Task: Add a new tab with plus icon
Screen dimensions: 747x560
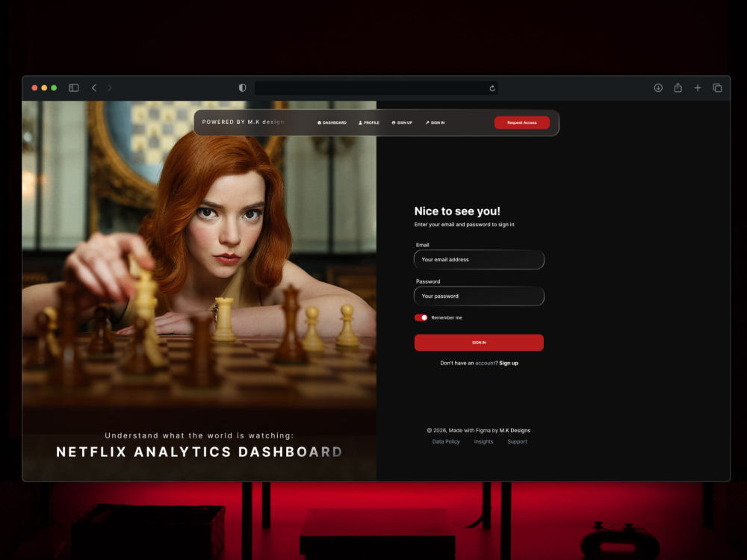Action: pyautogui.click(x=697, y=87)
